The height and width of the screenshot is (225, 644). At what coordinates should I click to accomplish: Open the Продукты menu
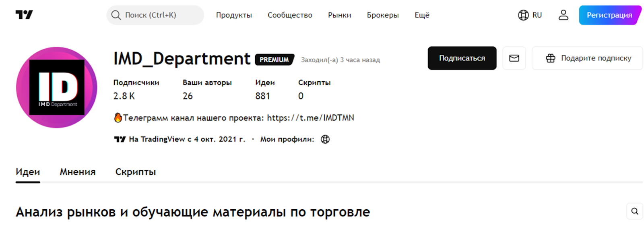click(x=234, y=15)
